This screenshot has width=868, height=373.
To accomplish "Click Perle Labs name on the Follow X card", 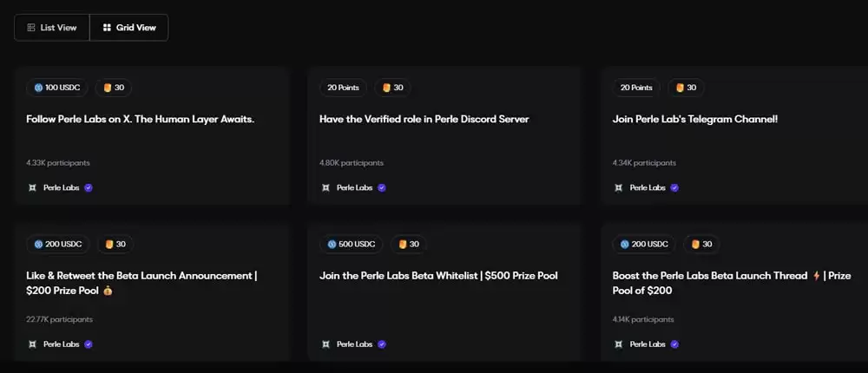I will 61,187.
